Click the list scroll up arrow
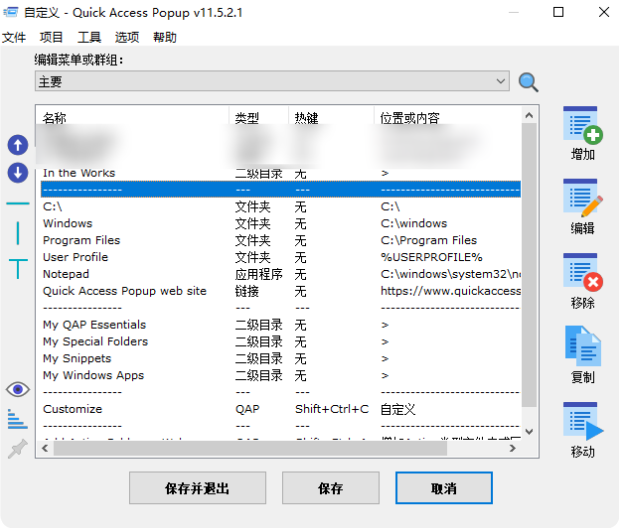The image size is (619, 528). [x=529, y=115]
